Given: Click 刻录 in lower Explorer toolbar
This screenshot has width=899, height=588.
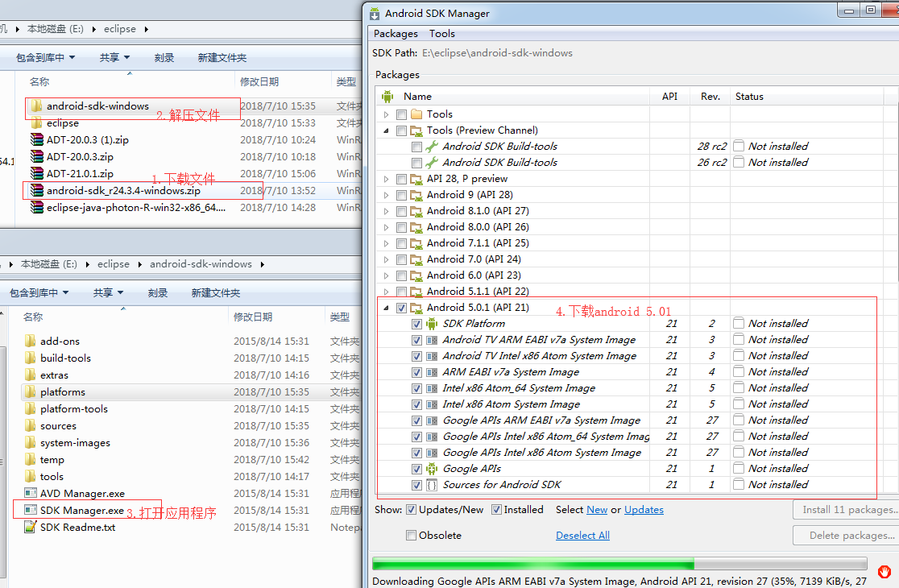Looking at the screenshot, I should coord(158,293).
